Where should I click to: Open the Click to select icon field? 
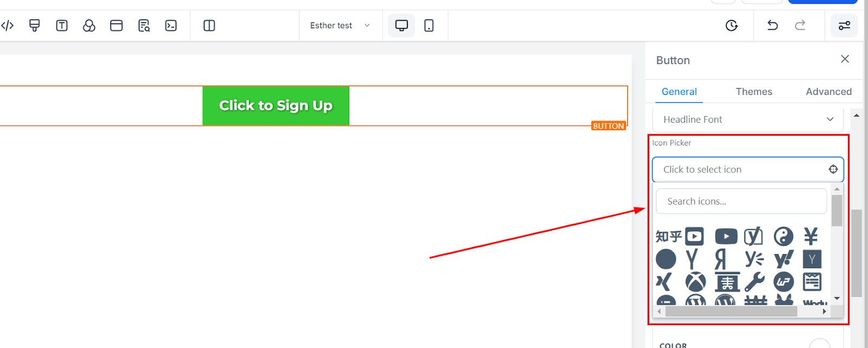point(748,169)
